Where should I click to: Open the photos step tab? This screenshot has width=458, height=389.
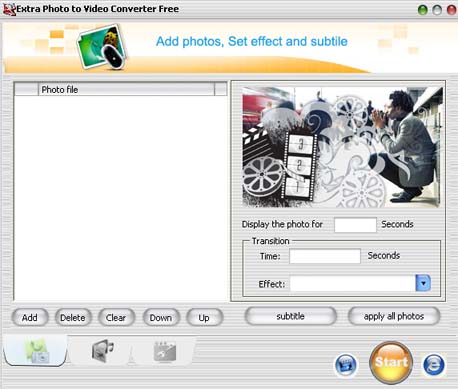click(x=36, y=351)
